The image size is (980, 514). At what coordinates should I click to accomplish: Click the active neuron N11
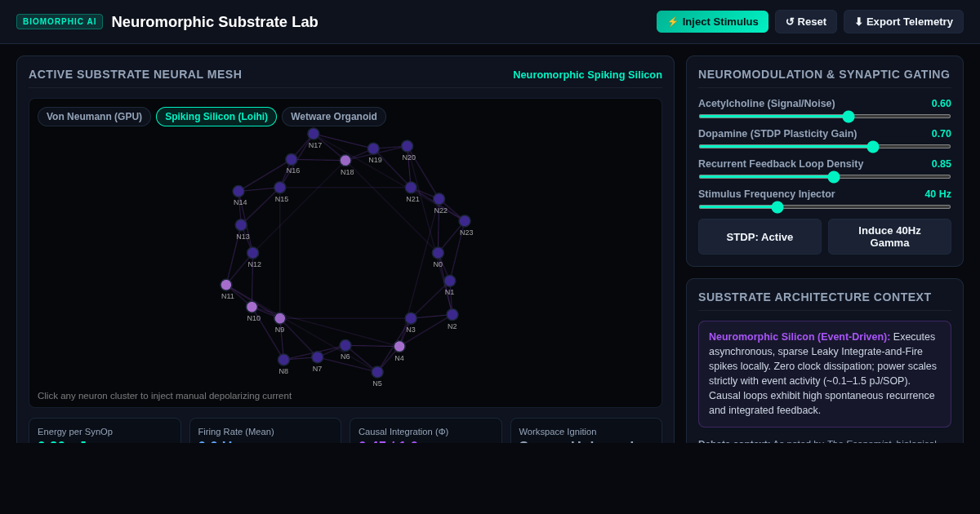[x=226, y=285]
